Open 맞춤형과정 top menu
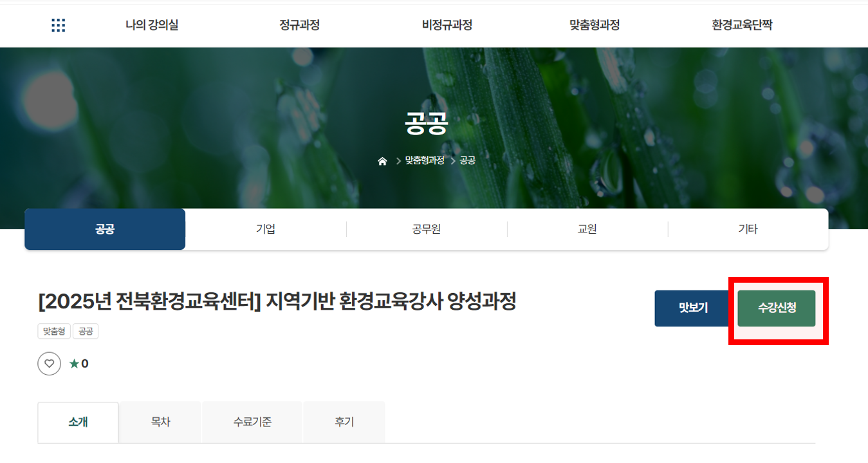868x463 pixels. click(x=595, y=25)
